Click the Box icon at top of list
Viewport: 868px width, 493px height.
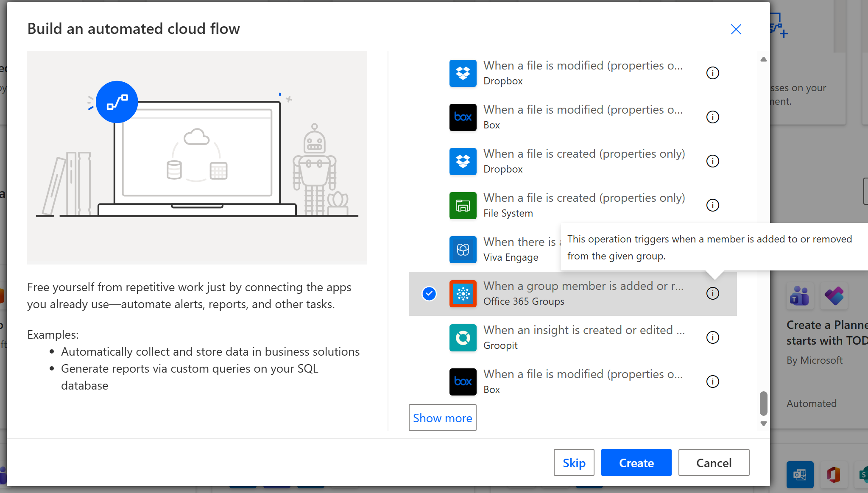(463, 117)
